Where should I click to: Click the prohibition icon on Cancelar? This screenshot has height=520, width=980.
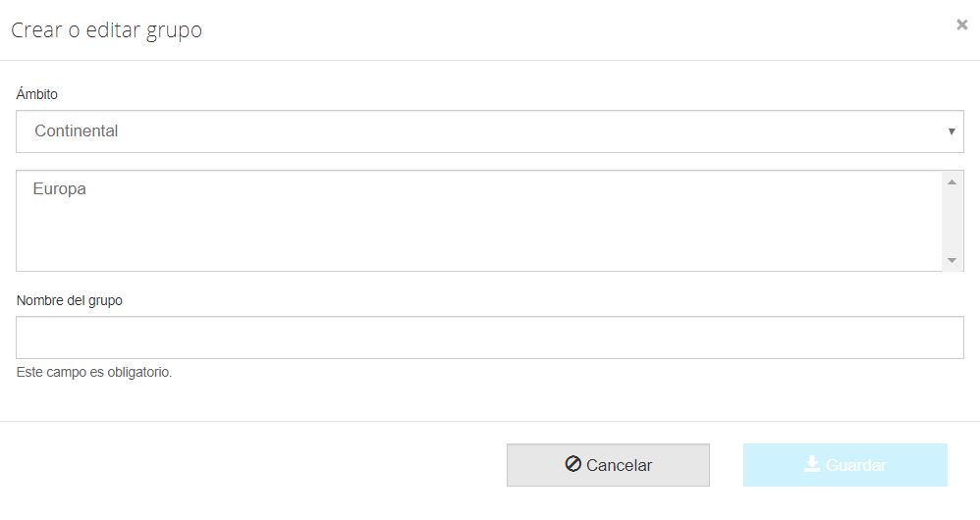pos(573,464)
